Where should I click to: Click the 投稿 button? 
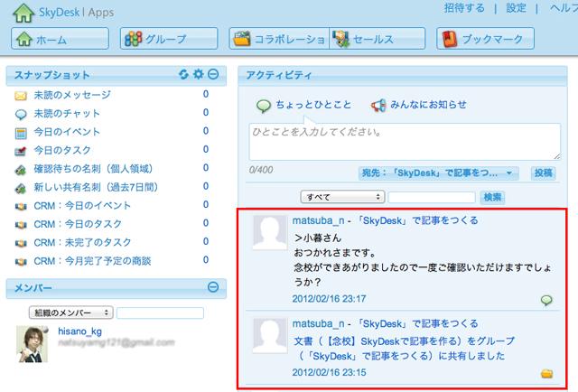[x=544, y=173]
